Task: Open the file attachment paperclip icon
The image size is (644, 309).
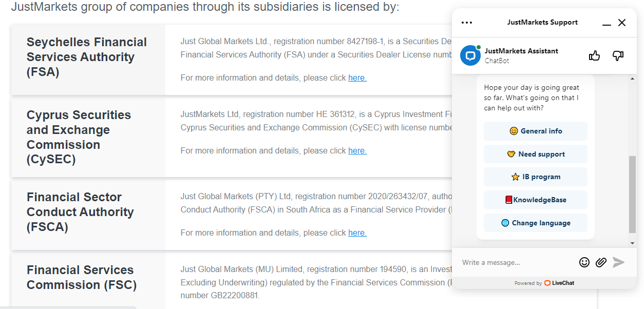Action: 601,262
